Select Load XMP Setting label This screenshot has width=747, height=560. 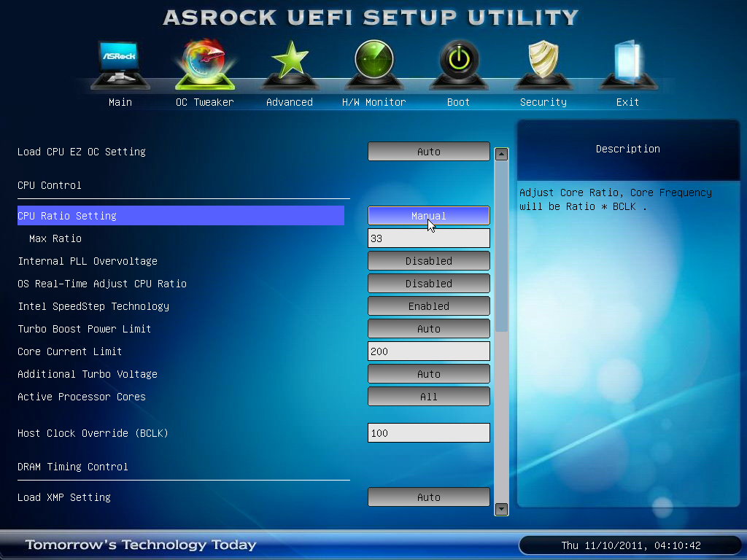pyautogui.click(x=64, y=497)
